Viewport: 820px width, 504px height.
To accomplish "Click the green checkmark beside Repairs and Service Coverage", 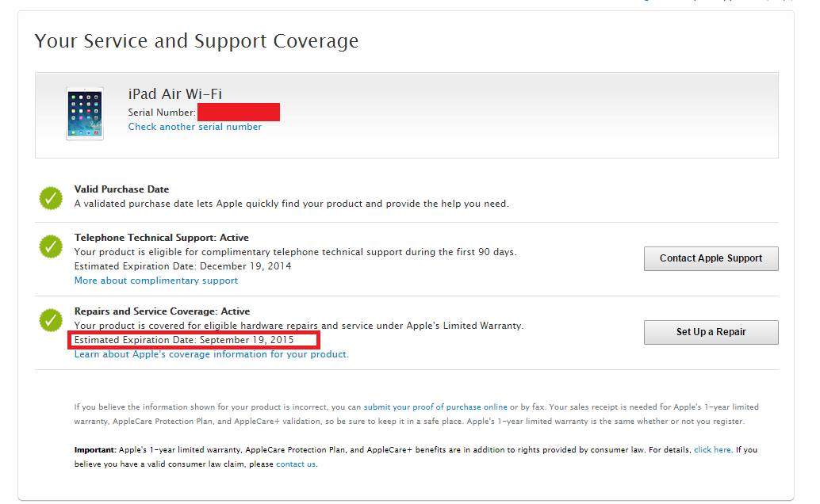I will coord(51,320).
